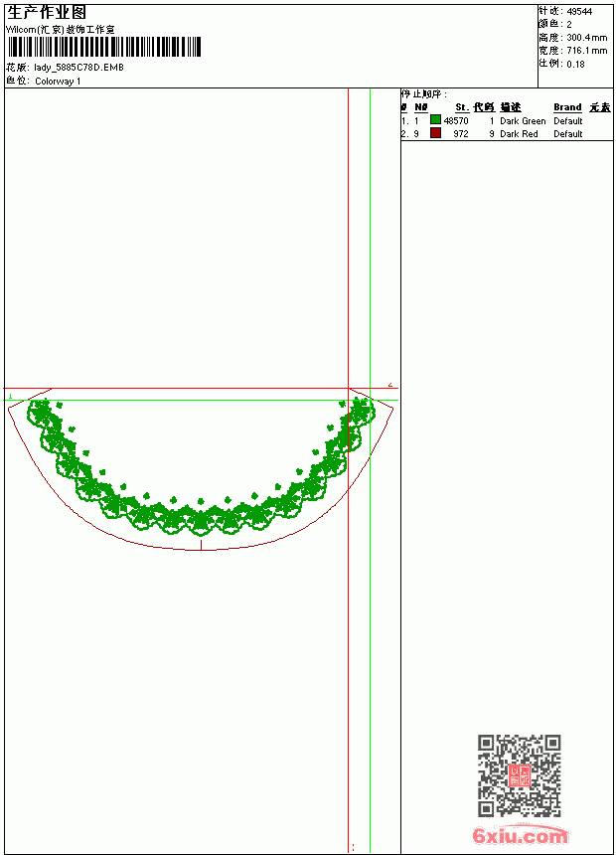Image resolution: width=616 pixels, height=855 pixels.
Task: Select file name lady_5885C78D.EMB
Action: (x=78, y=67)
